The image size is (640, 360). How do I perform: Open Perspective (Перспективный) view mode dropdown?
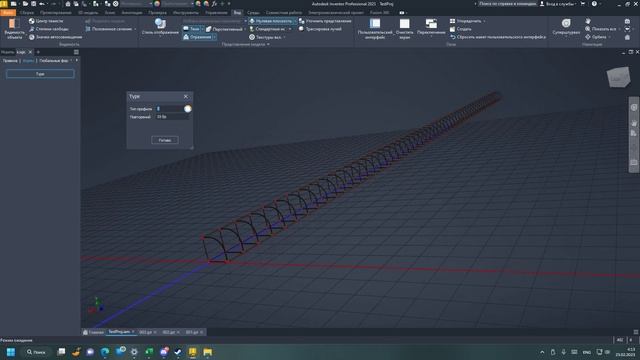click(225, 29)
